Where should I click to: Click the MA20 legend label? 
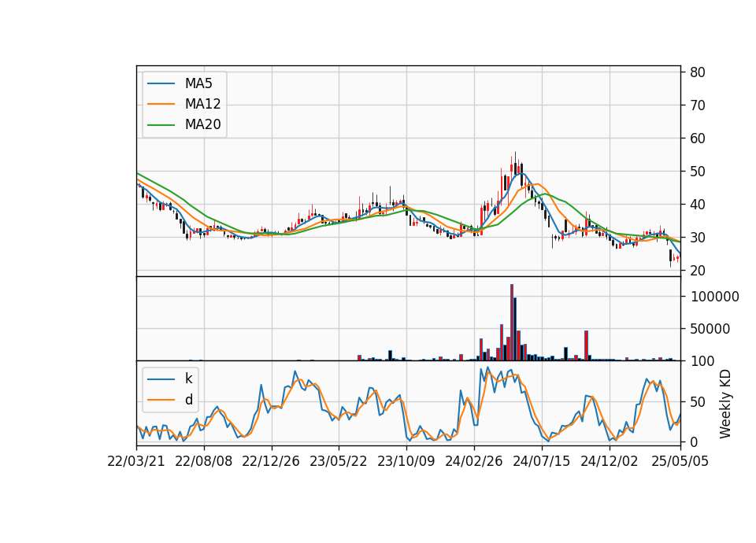click(202, 124)
